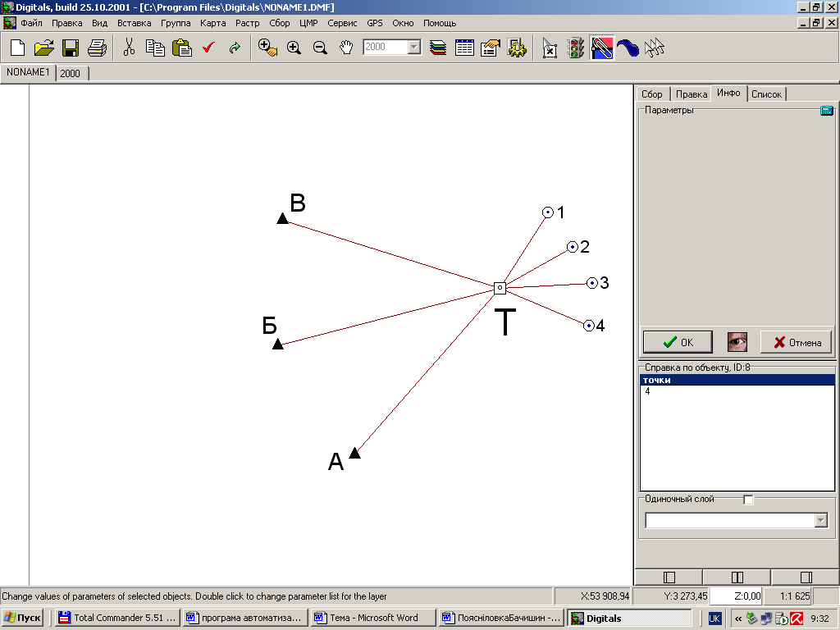Create a new map with the blank page icon
This screenshot has height=630, width=840.
(18, 48)
